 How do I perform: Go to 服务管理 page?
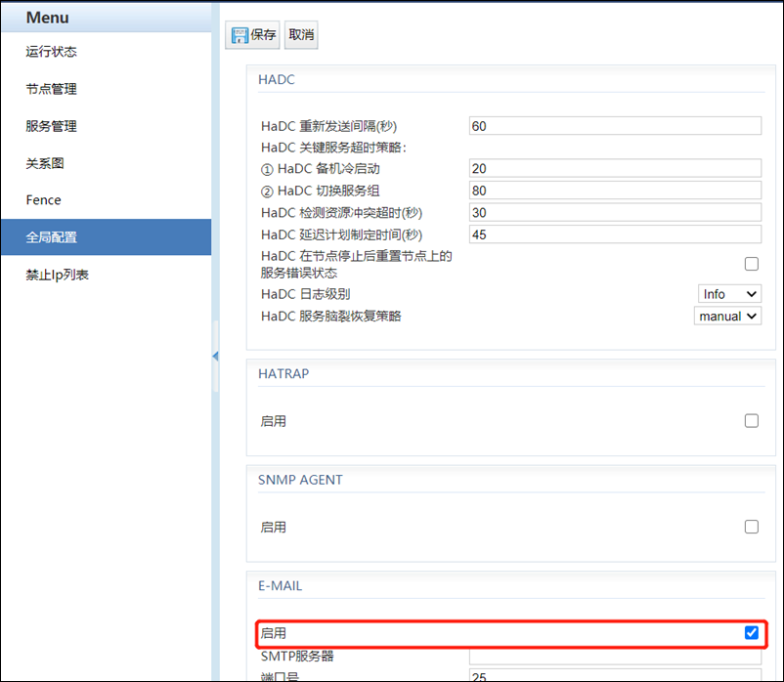click(51, 126)
